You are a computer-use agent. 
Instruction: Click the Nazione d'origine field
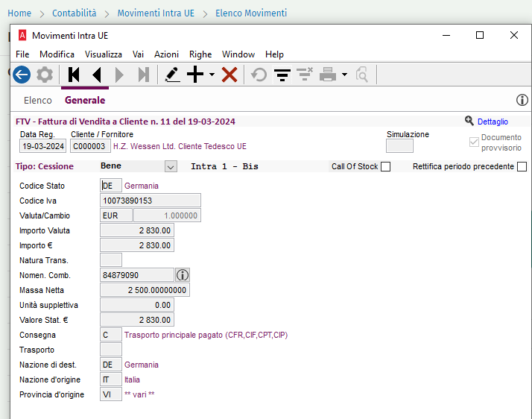click(111, 379)
